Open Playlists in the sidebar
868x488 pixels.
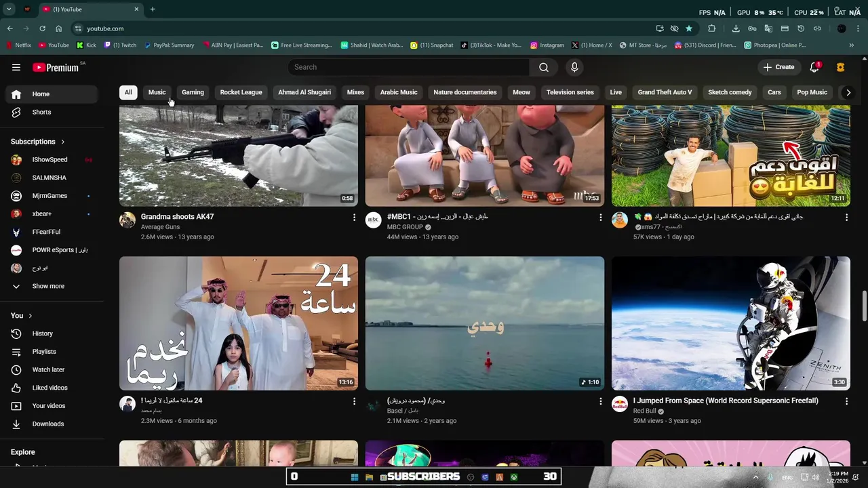point(52,352)
